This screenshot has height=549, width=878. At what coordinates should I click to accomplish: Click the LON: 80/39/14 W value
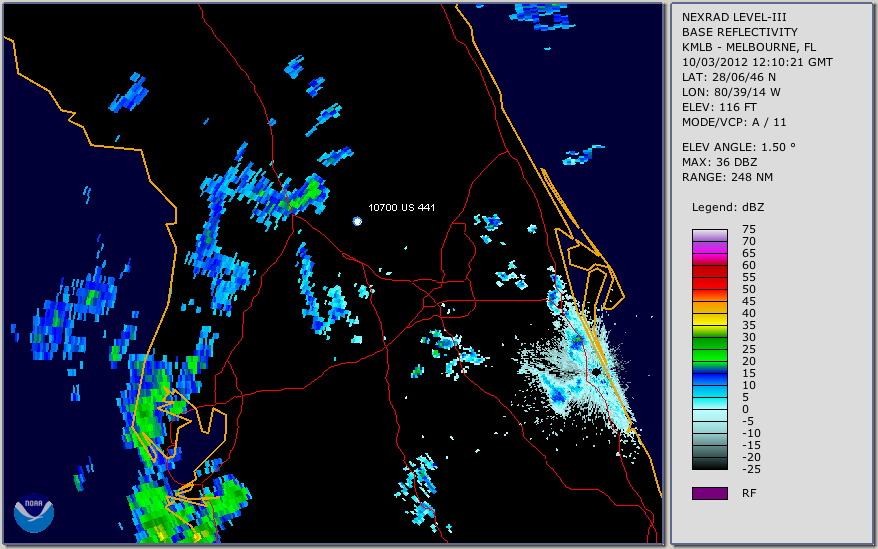tap(731, 92)
